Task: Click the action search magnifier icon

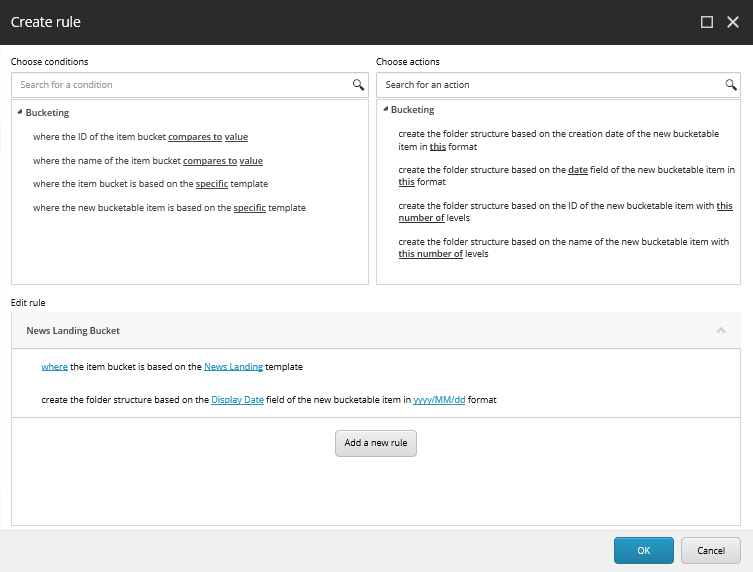Action: point(731,85)
